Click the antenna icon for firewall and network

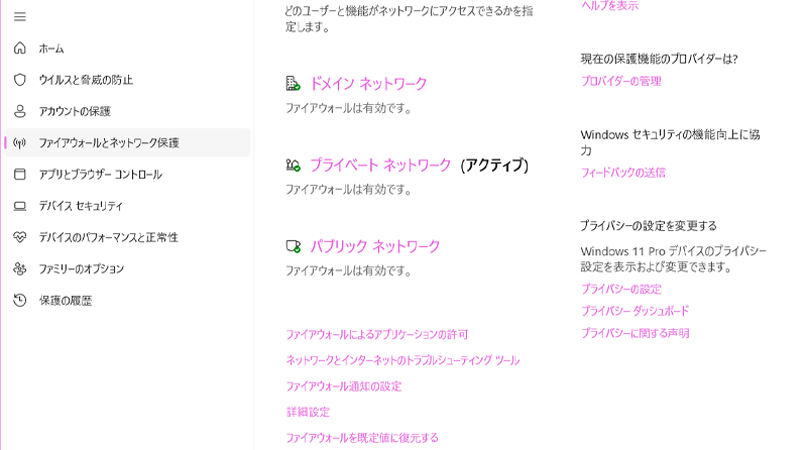pyautogui.click(x=19, y=143)
